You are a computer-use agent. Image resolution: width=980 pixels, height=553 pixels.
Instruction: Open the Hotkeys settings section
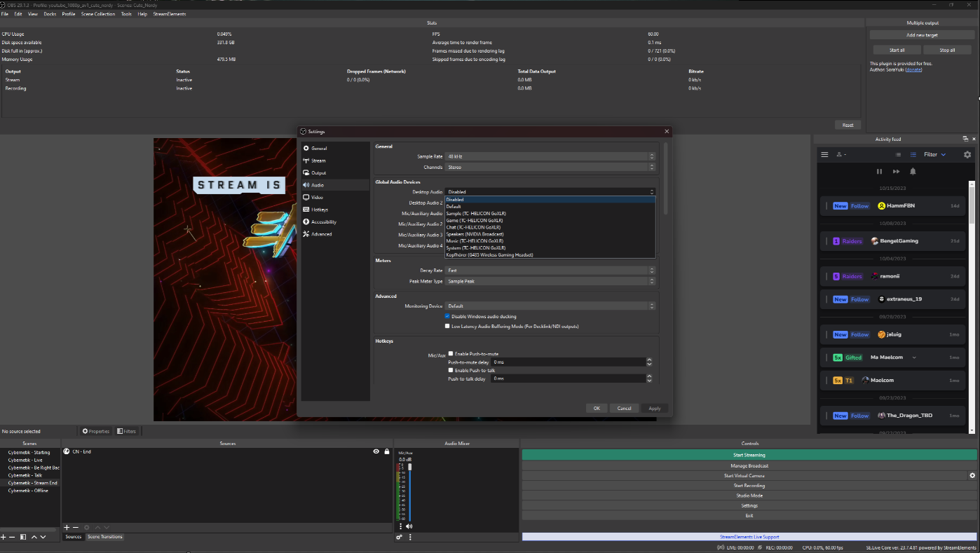(x=335, y=210)
